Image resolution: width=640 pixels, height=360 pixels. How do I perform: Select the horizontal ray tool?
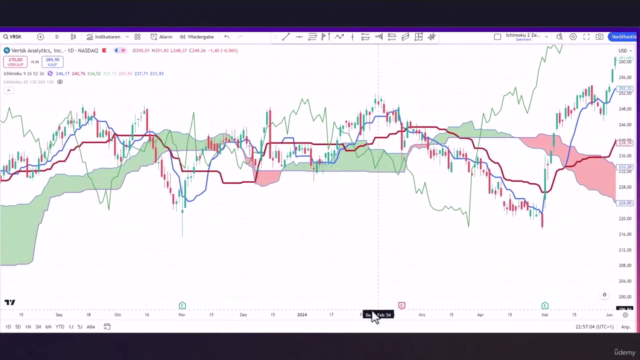click(x=299, y=37)
